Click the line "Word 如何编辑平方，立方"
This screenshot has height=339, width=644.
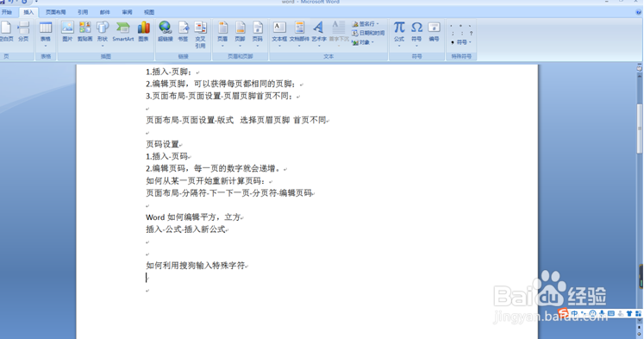(193, 217)
